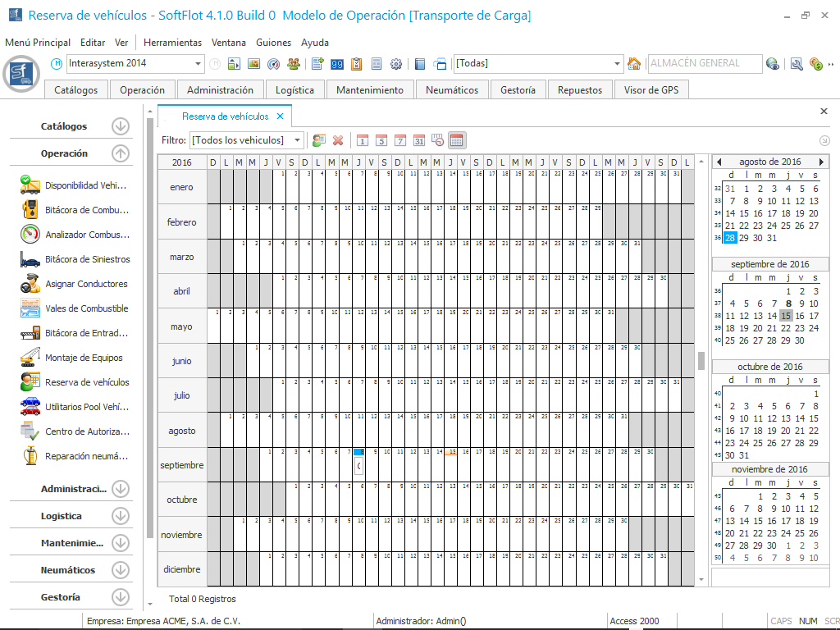Click the home icon beside almacén field
Viewport: 840px width, 630px height.
[633, 64]
